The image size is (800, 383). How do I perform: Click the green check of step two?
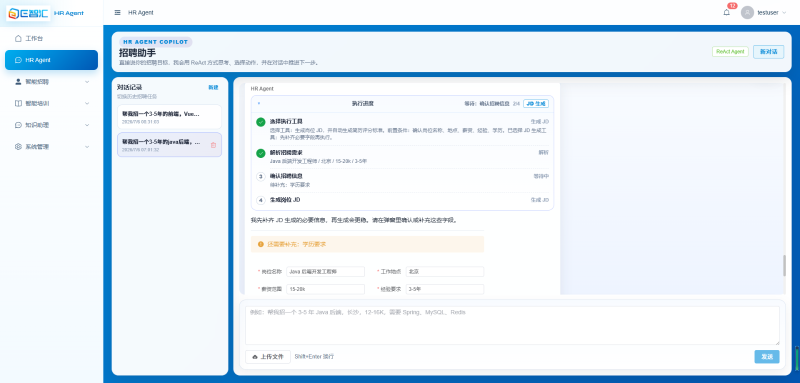coord(261,153)
